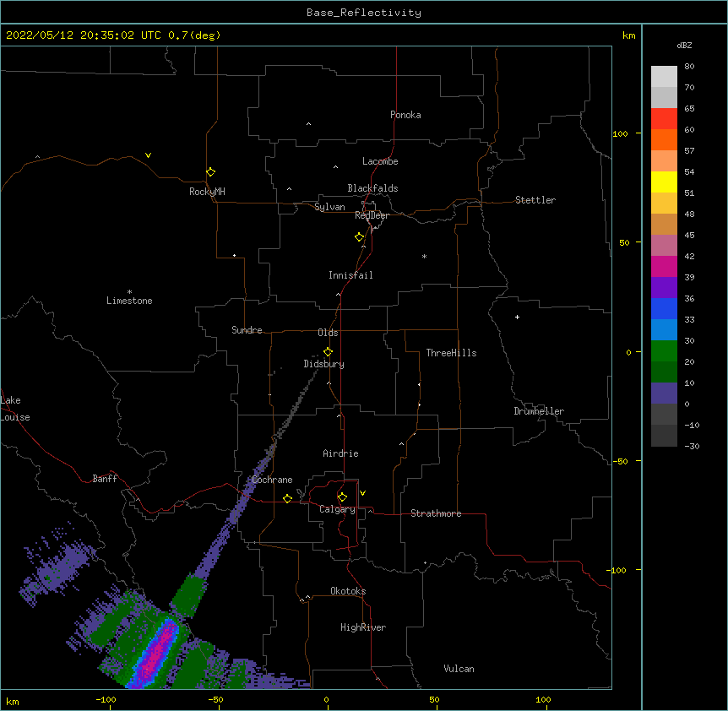The image size is (728, 711).
Task: Click the Okotoks city label
Action: pyautogui.click(x=348, y=591)
